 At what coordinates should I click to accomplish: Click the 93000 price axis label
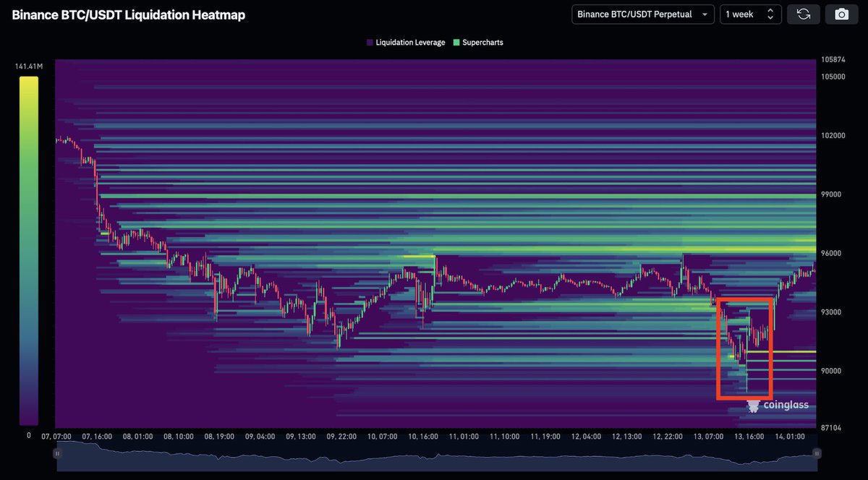[x=831, y=312]
